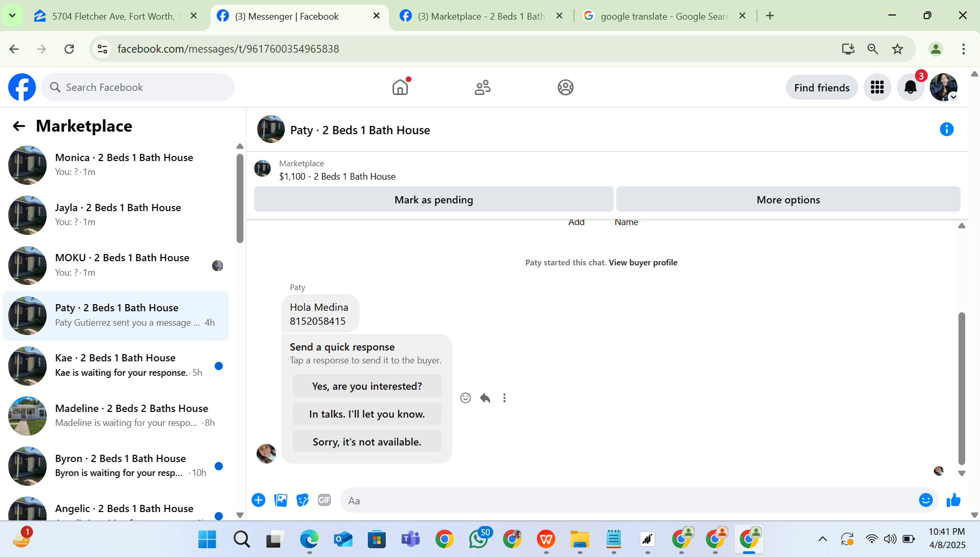Send 'Sorry, it's not available.' response
Viewport: 980px width, 557px height.
click(x=367, y=442)
